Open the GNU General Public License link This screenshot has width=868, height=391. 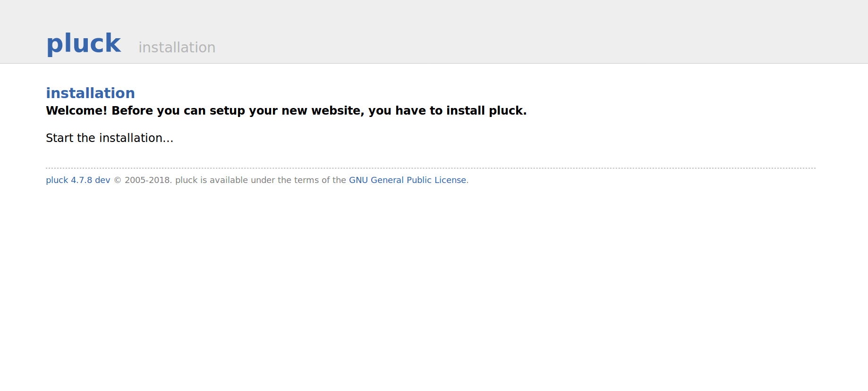click(x=408, y=180)
